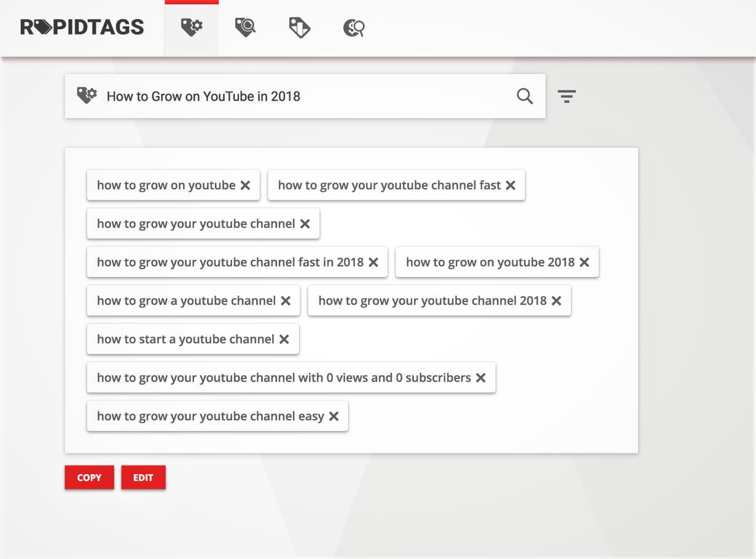Click the tag gear icon in search field

[87, 95]
